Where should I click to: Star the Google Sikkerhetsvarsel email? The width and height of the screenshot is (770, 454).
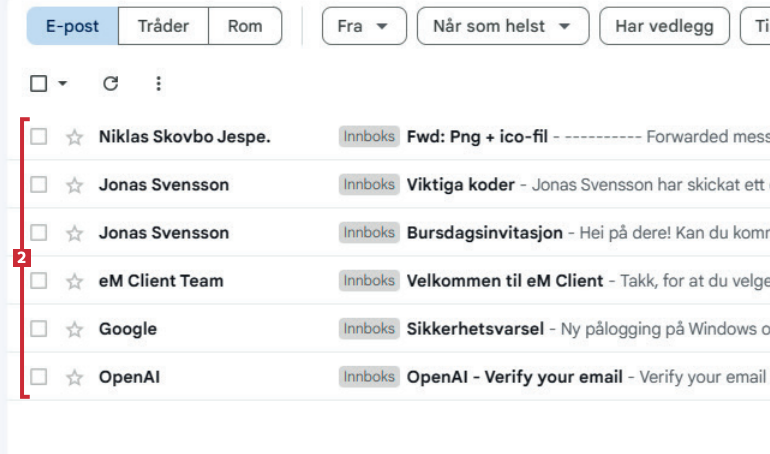tap(74, 329)
